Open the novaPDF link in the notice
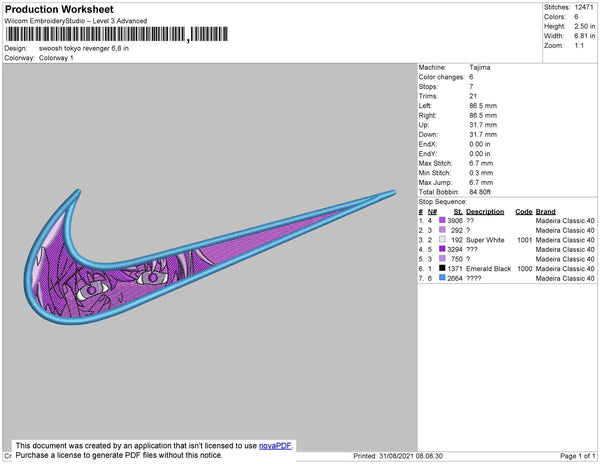This screenshot has height=464, width=600. 275,446
